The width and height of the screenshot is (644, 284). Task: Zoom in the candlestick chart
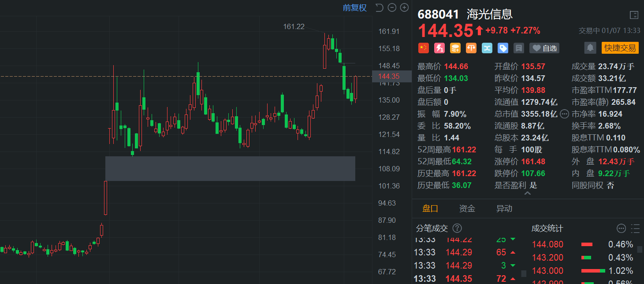tap(404, 7)
